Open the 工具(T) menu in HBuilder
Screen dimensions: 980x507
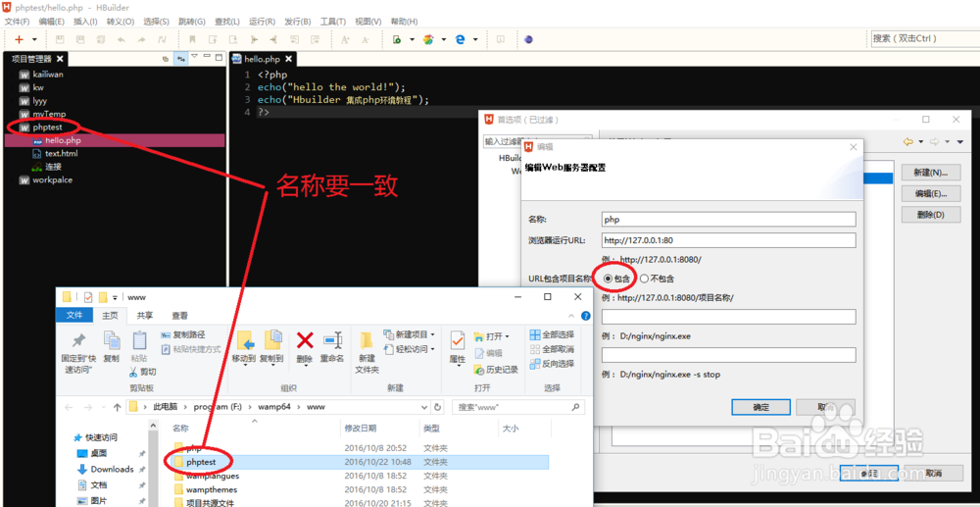coord(332,22)
